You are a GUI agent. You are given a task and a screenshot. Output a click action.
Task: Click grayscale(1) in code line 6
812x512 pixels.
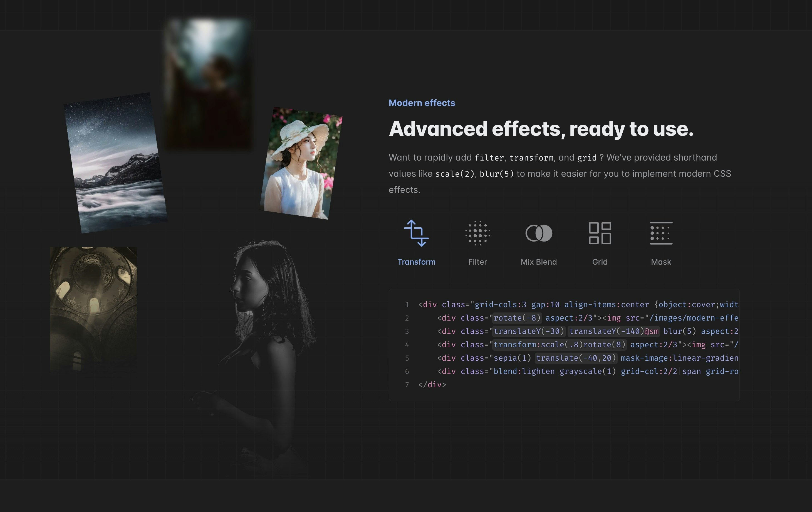click(588, 371)
